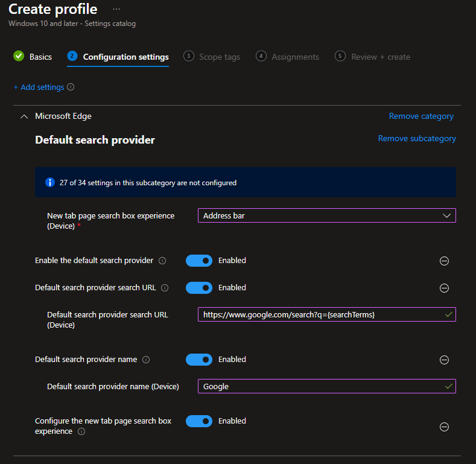Click the step 5 circle icon
This screenshot has width=476, height=464.
(340, 56)
